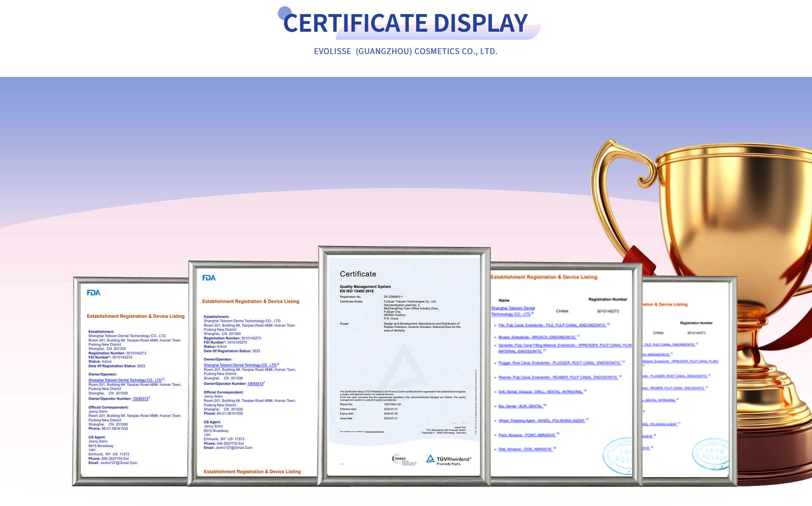Click EVOLISSE (GUANGZHOU) COSMETICS company subtitle

tap(405, 51)
